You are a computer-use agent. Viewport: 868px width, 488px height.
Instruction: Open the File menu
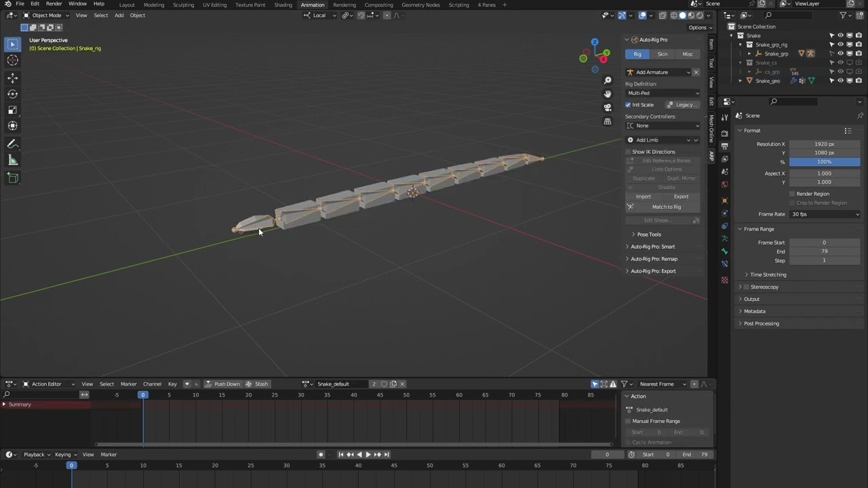click(x=20, y=4)
